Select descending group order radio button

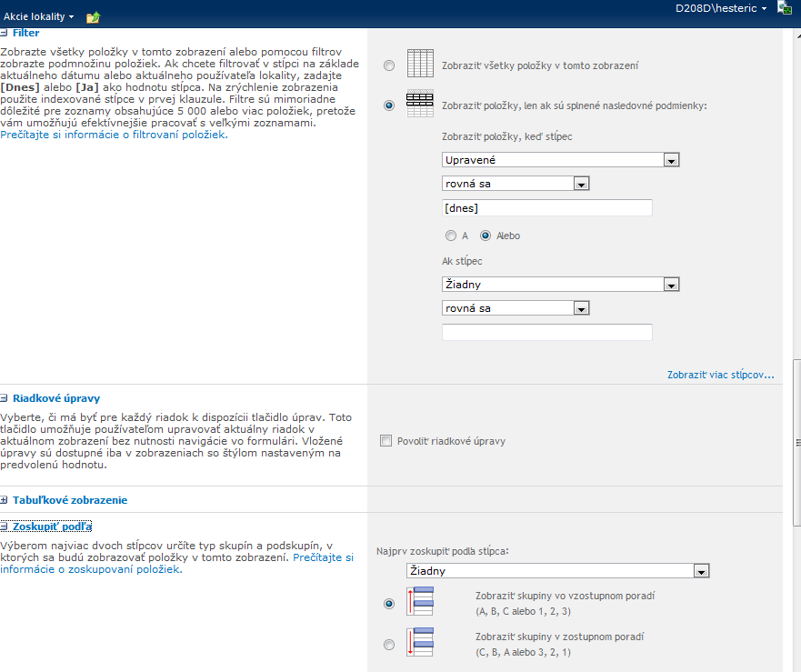[389, 645]
